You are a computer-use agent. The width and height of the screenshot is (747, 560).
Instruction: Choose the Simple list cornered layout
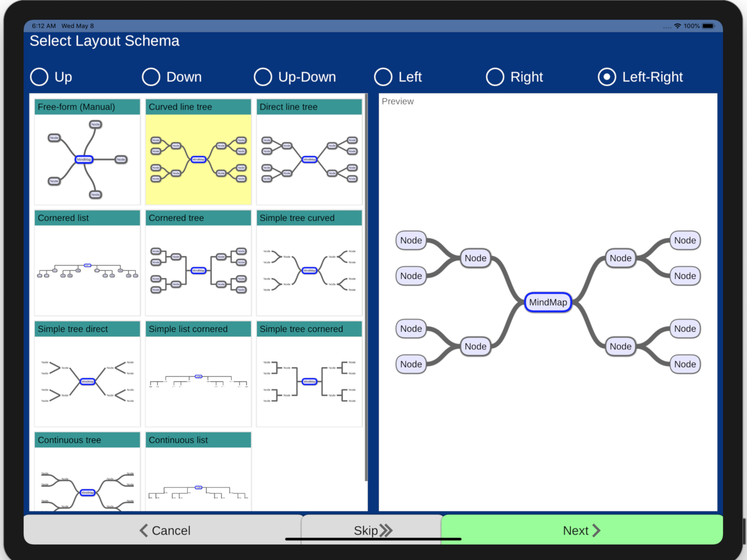point(198,374)
